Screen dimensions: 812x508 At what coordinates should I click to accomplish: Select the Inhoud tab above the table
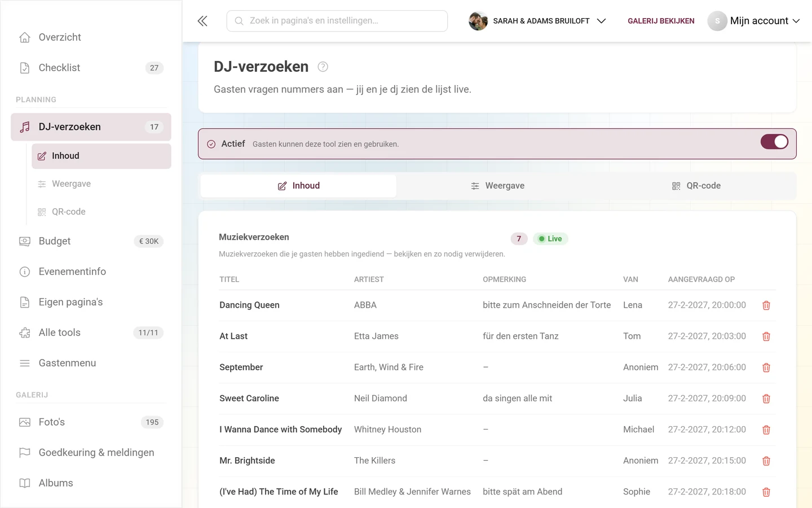click(298, 186)
